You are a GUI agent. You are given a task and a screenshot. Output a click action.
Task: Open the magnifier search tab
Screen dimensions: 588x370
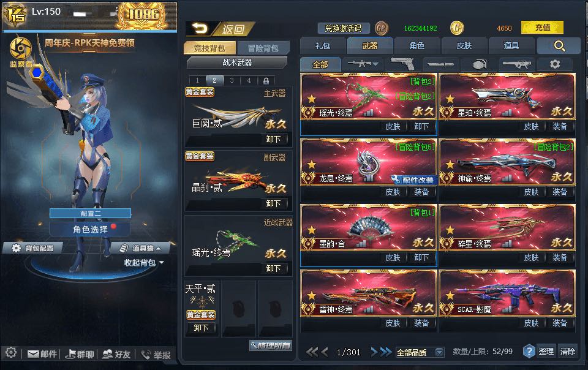(559, 46)
